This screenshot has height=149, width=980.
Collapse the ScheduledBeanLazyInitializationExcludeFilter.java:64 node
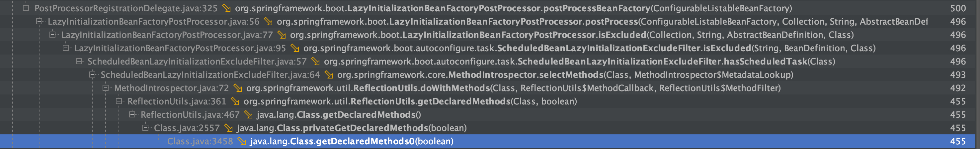click(x=92, y=74)
